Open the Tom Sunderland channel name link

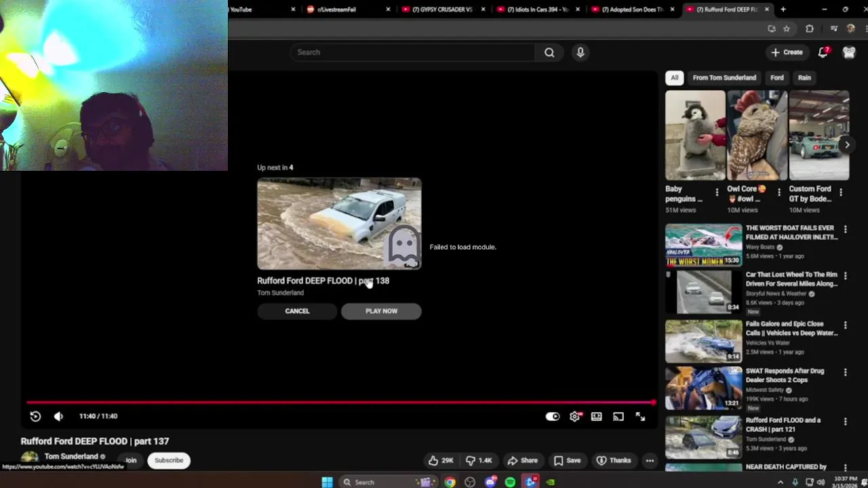click(71, 456)
